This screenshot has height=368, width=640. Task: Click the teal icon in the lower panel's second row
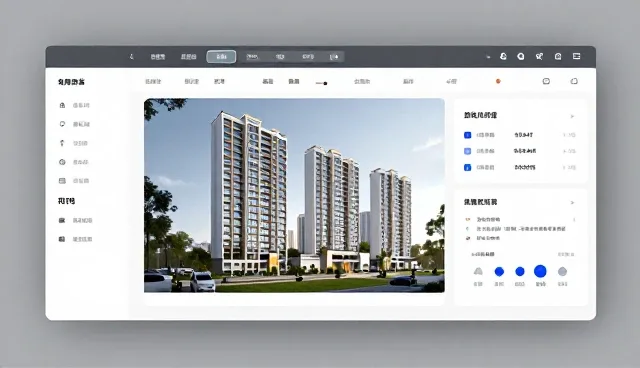(x=468, y=229)
